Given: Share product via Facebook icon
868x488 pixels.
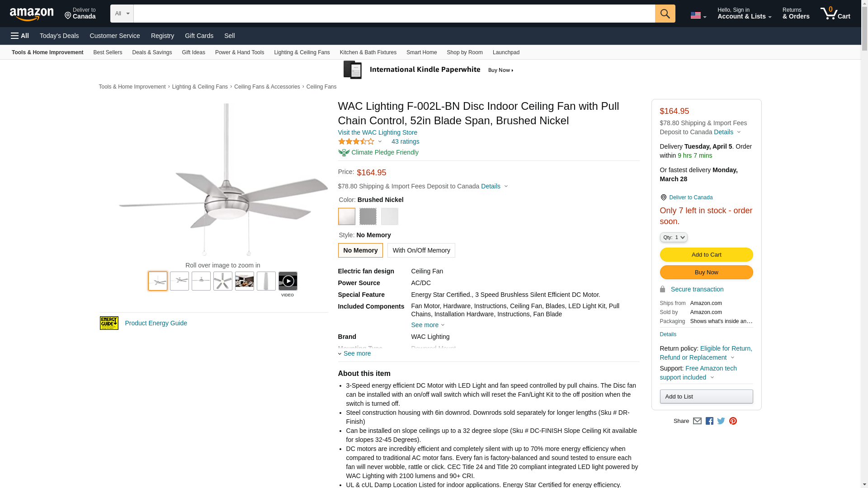Looking at the screenshot, I should pyautogui.click(x=709, y=421).
